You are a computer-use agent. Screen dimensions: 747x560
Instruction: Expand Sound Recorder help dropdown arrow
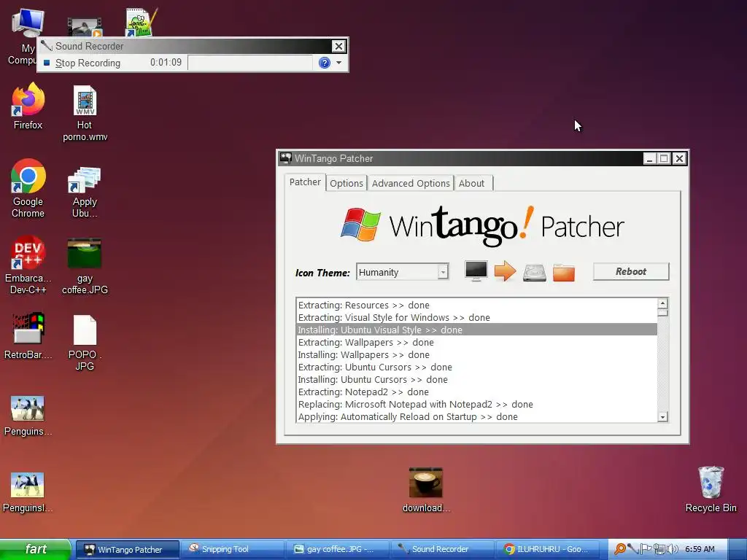[338, 63]
